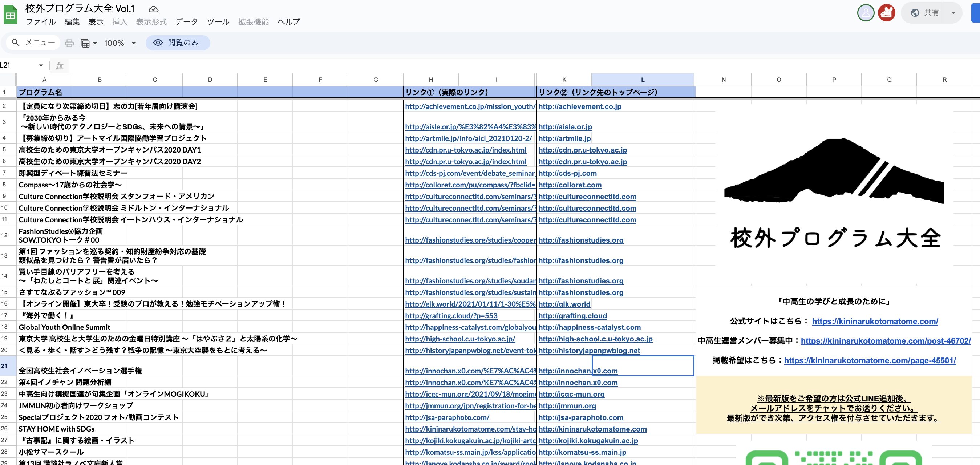Open the kininarukotomatome.com/page-45501/ link
The width and height of the screenshot is (980, 465).
pyautogui.click(x=870, y=361)
